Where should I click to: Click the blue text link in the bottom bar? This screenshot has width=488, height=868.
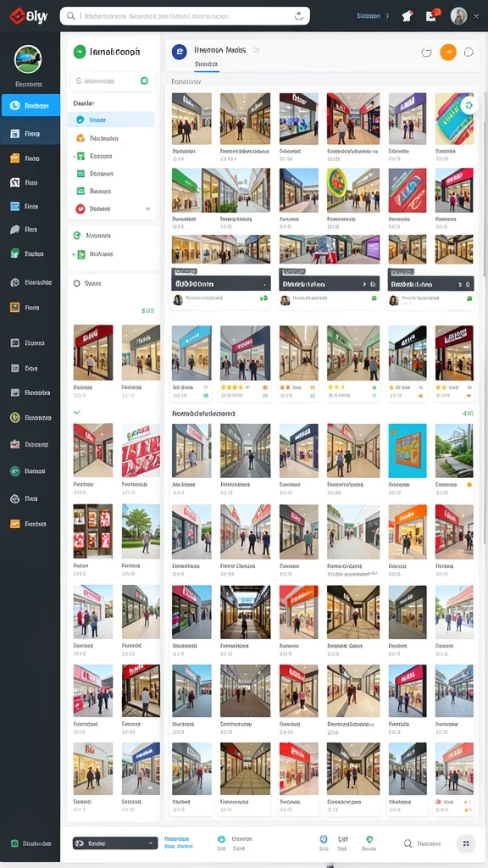point(178,843)
